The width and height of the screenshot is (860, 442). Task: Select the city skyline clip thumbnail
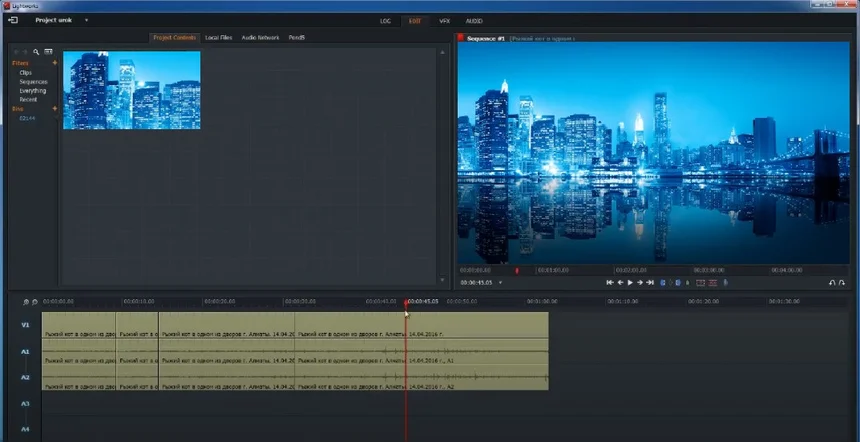click(132, 90)
